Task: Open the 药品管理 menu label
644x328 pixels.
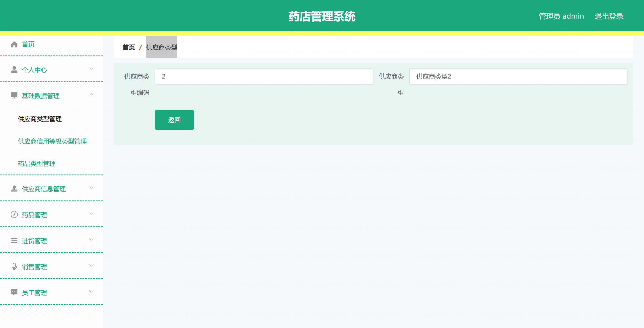Action: pyautogui.click(x=34, y=215)
